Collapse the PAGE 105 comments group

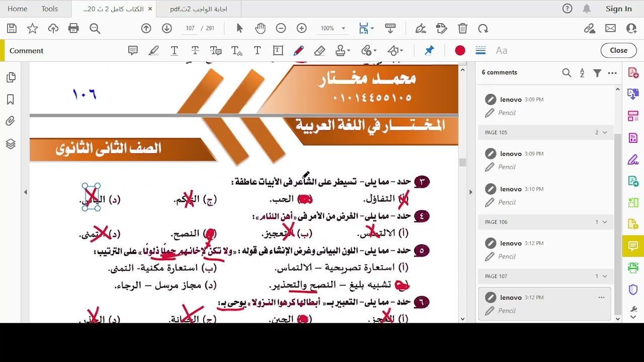tap(605, 133)
